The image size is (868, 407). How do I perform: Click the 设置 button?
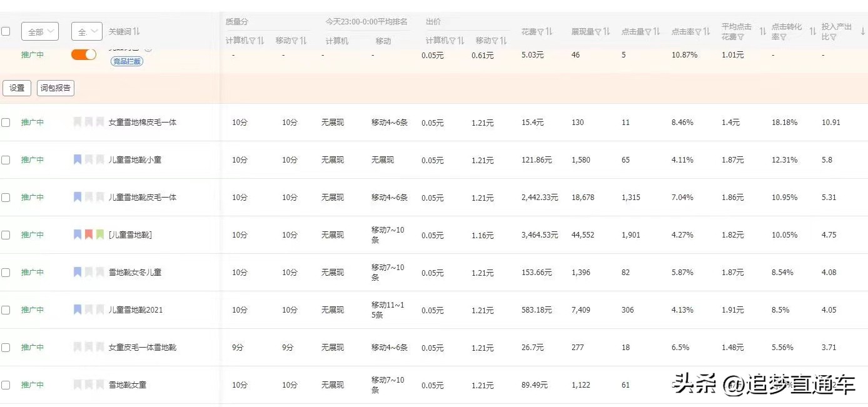(17, 88)
